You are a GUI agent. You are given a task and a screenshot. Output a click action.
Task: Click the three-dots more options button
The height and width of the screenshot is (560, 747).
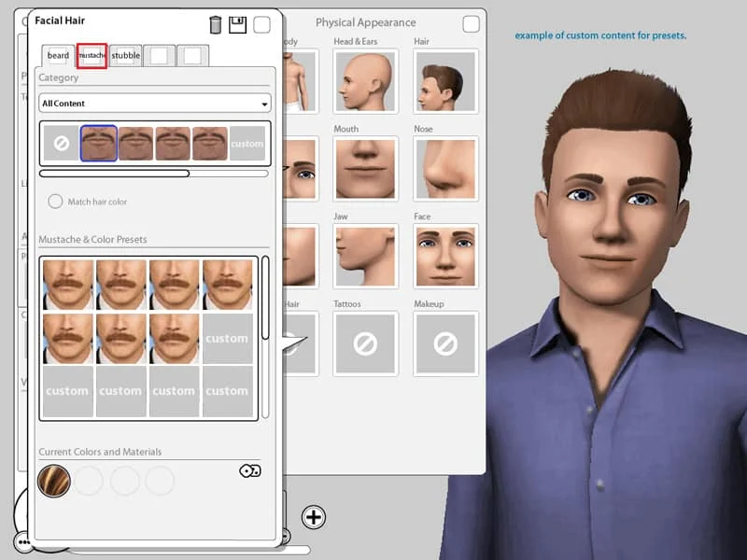pos(23,542)
